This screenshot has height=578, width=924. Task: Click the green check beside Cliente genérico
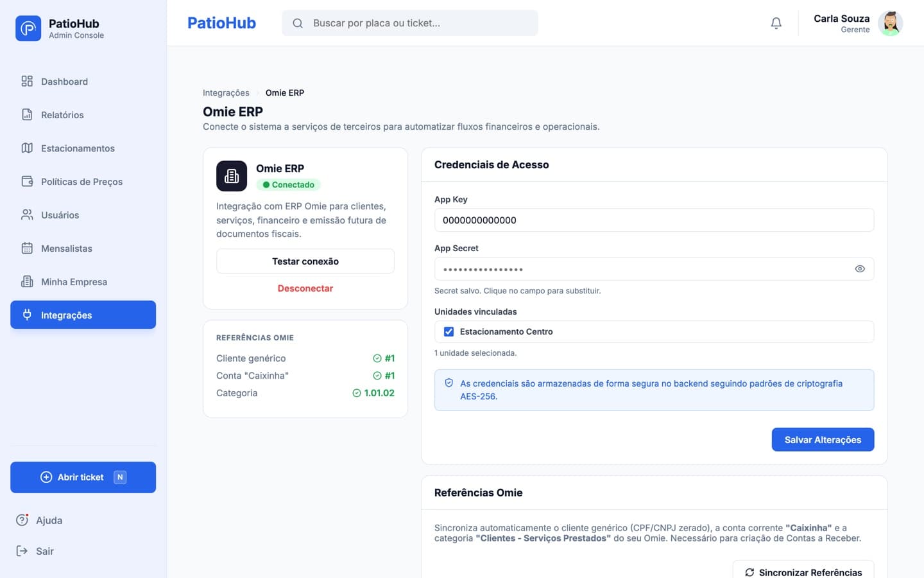377,358
